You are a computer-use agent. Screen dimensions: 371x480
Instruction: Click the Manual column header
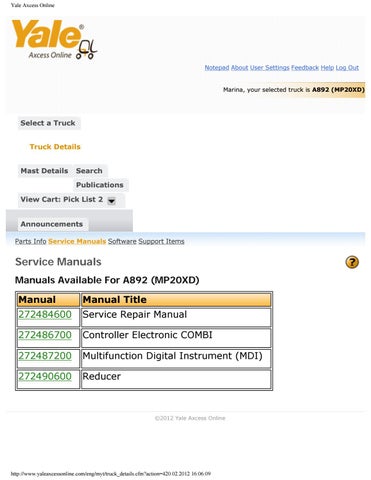coord(48,300)
